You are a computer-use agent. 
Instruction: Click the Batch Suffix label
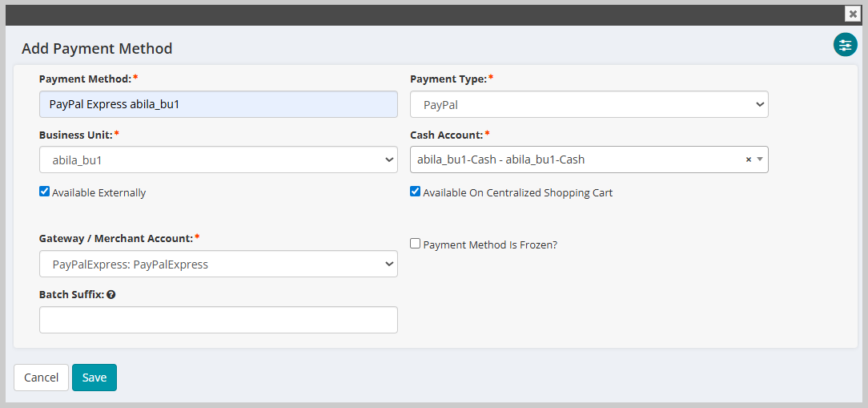tap(71, 295)
